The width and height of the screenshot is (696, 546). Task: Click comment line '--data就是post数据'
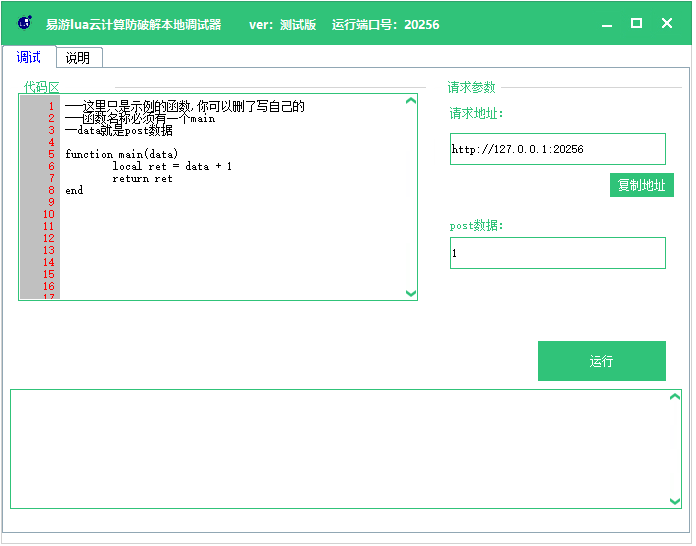[119, 131]
